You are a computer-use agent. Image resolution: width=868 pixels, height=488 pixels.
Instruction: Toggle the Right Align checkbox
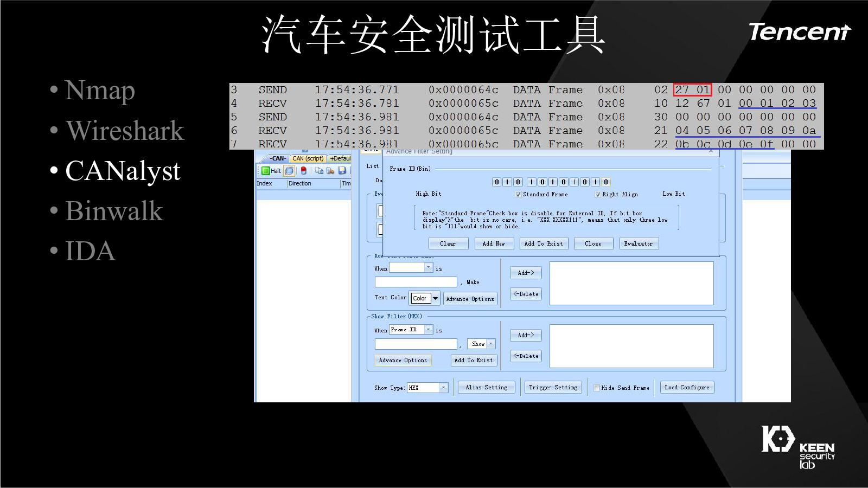[598, 194]
